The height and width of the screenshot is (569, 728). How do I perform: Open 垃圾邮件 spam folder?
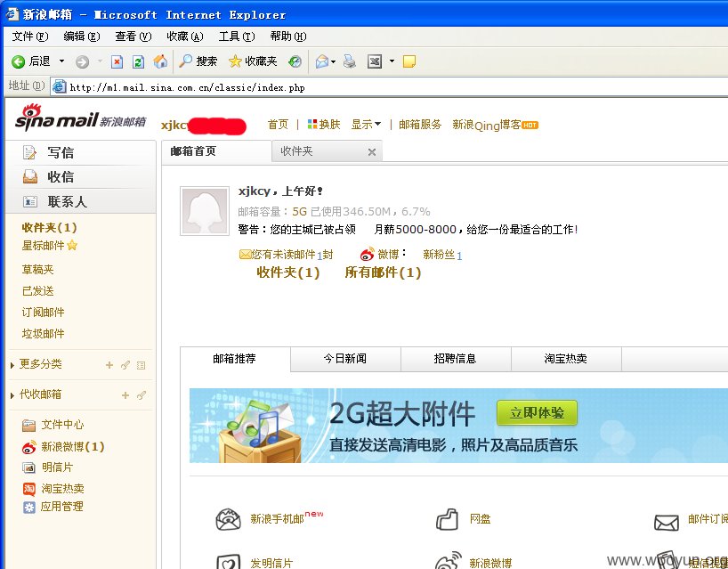click(44, 334)
